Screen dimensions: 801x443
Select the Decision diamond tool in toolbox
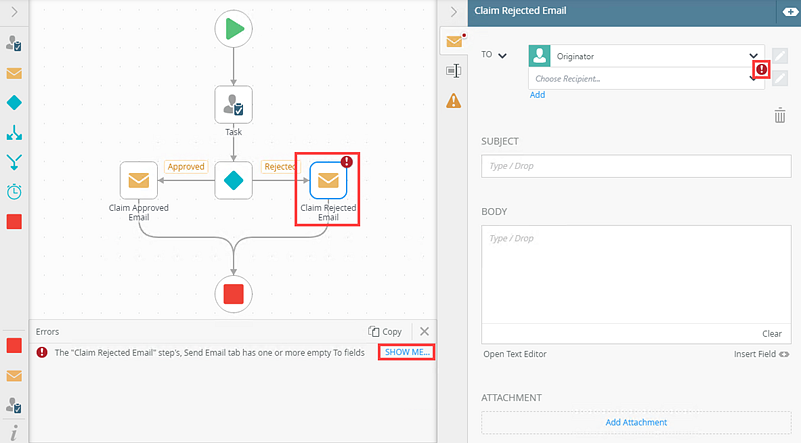click(14, 103)
